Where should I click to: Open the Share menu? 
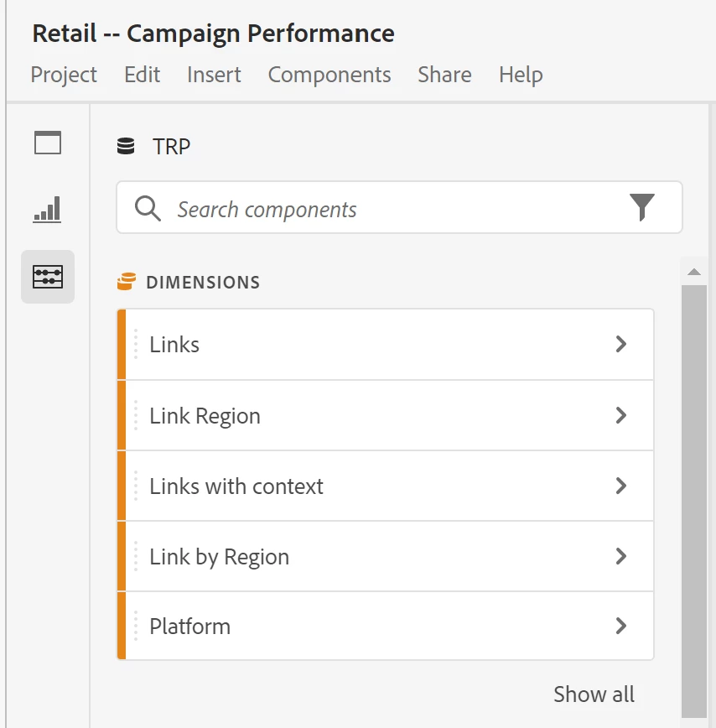(x=444, y=75)
